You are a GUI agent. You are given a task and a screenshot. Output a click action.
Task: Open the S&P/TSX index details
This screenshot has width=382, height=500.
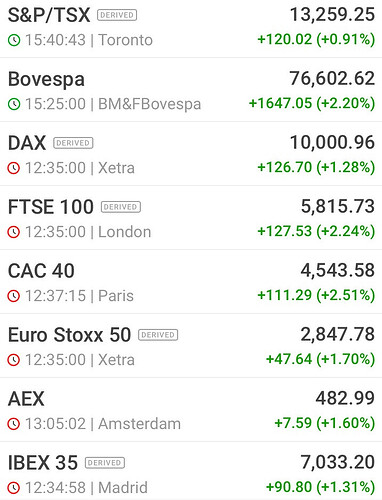tap(191, 29)
